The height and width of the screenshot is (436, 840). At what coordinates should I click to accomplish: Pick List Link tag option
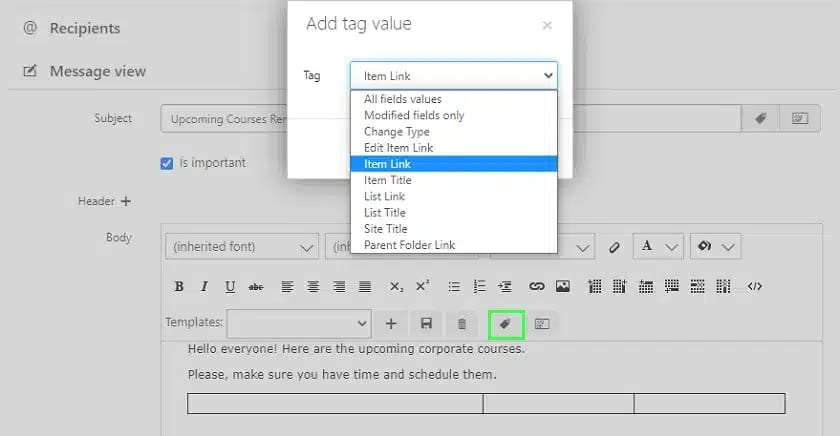tap(454, 197)
